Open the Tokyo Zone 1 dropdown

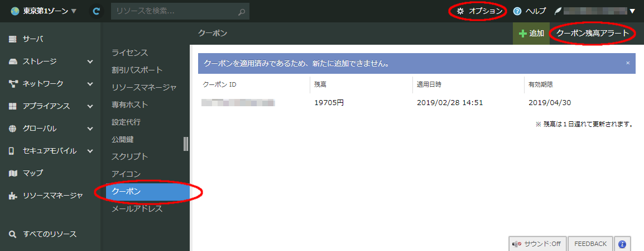tap(44, 11)
